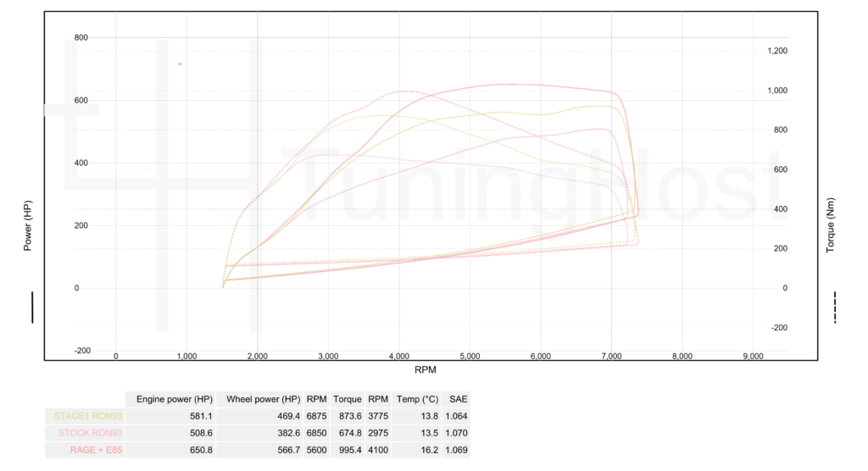The image size is (868, 471).
Task: Click the Temp (°C) column header
Action: [x=416, y=398]
